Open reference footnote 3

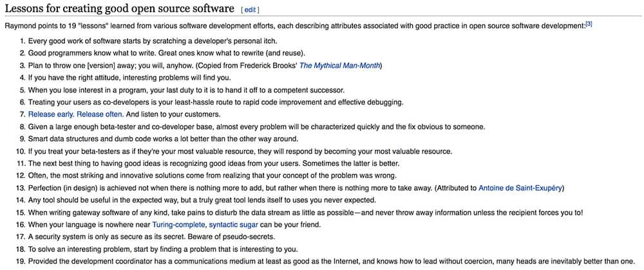(589, 24)
